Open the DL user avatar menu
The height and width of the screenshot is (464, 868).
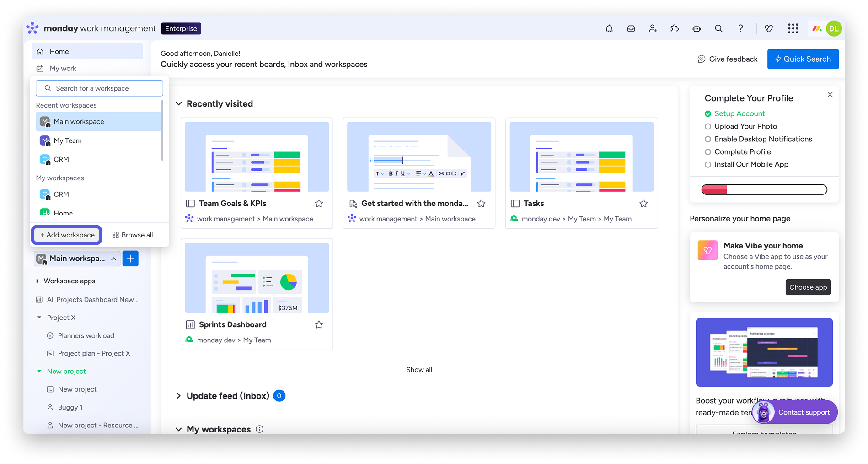pos(834,28)
